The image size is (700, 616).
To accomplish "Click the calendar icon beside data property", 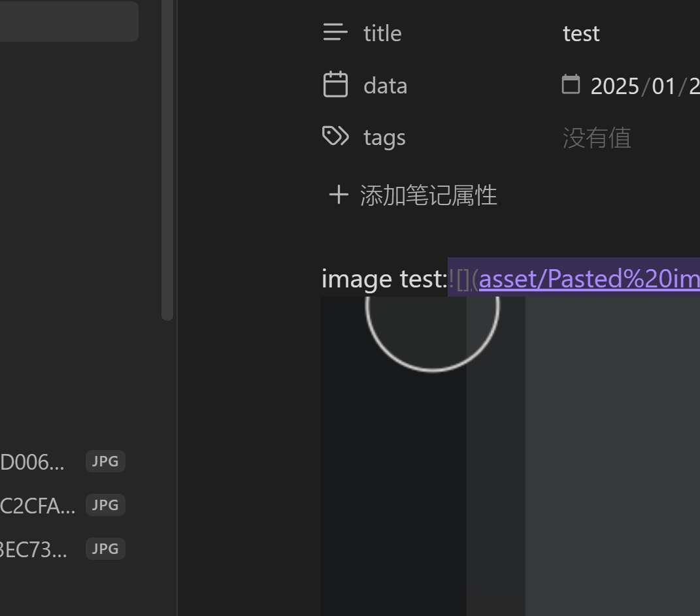I will (335, 85).
